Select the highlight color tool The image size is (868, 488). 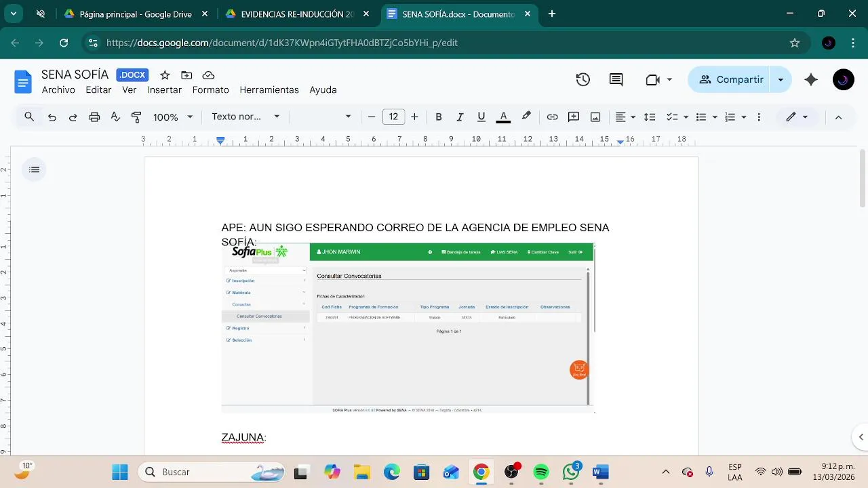pos(526,117)
